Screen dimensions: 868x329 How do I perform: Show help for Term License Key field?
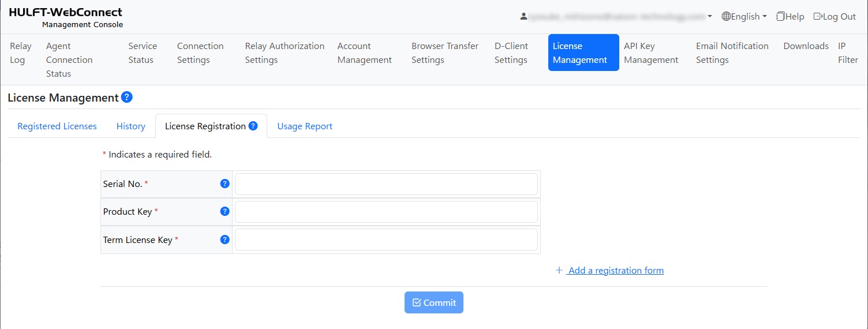225,240
